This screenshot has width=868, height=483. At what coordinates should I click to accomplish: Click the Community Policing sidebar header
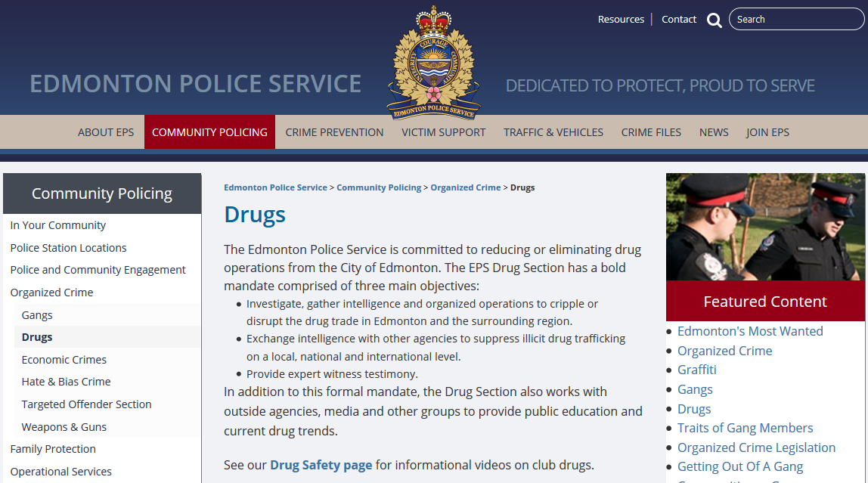coord(102,194)
